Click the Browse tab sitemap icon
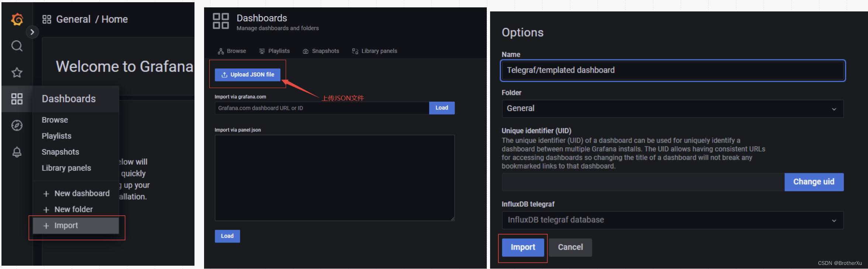This screenshot has height=269, width=868. pos(221,51)
